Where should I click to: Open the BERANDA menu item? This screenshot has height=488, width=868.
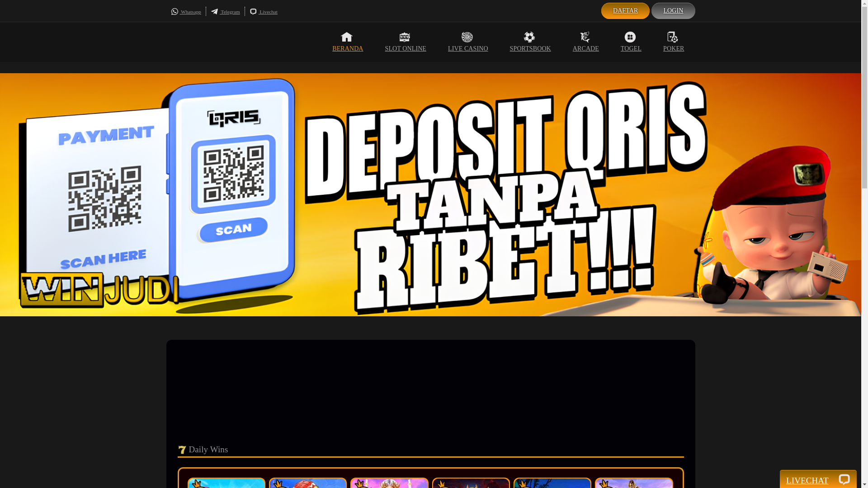[348, 49]
